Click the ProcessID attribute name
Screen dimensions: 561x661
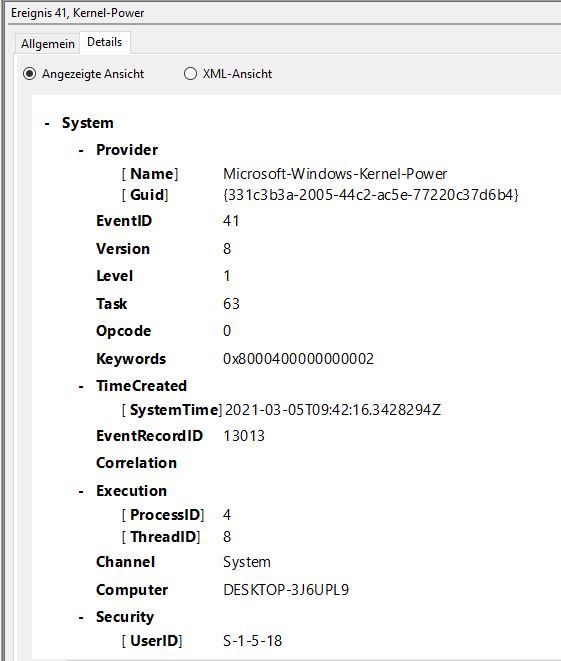pos(165,515)
